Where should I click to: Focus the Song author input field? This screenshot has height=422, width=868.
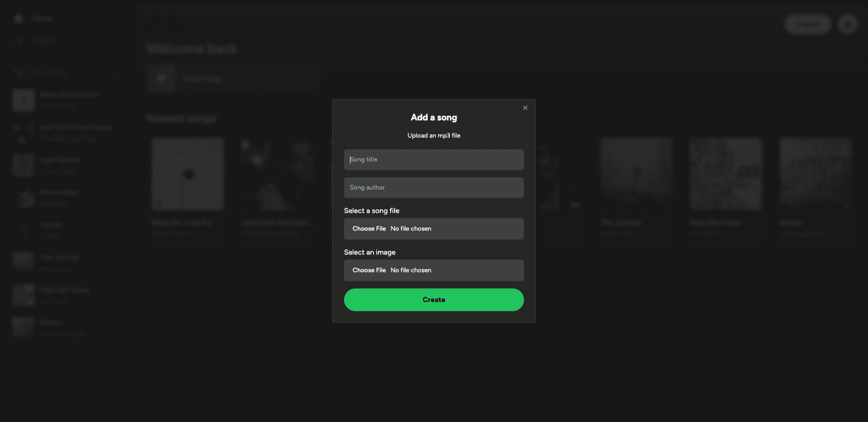434,188
